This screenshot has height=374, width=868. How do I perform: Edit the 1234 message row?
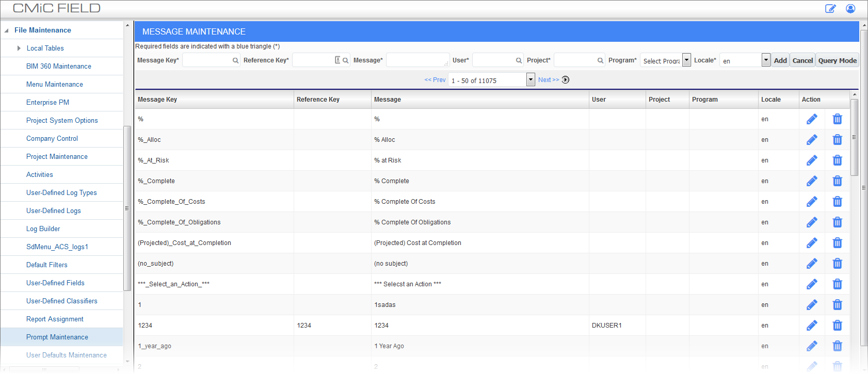click(x=812, y=326)
